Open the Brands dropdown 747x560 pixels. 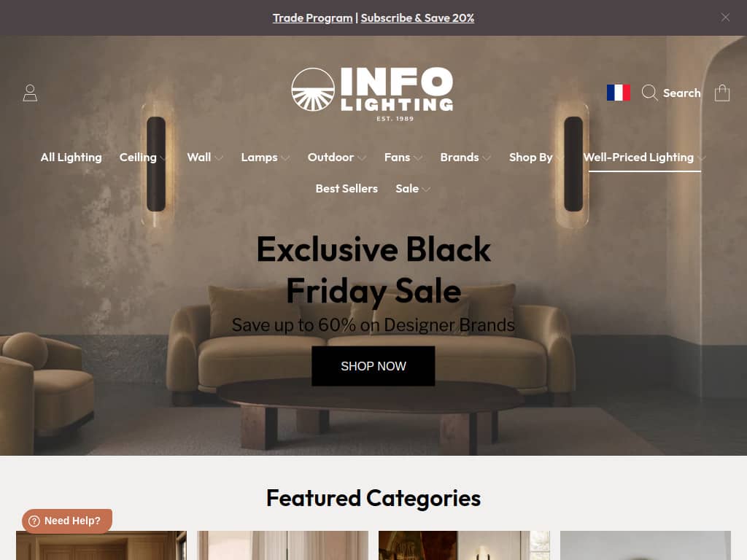coord(465,157)
